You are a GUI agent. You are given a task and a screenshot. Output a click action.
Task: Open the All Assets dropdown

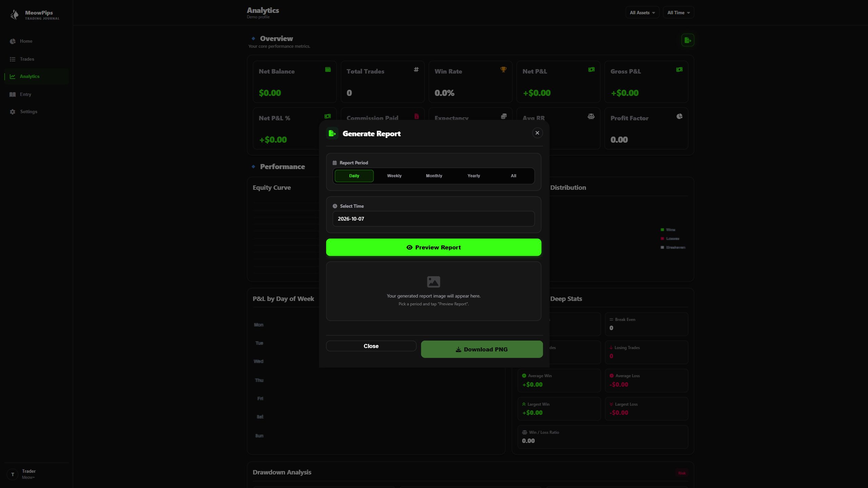pyautogui.click(x=642, y=13)
